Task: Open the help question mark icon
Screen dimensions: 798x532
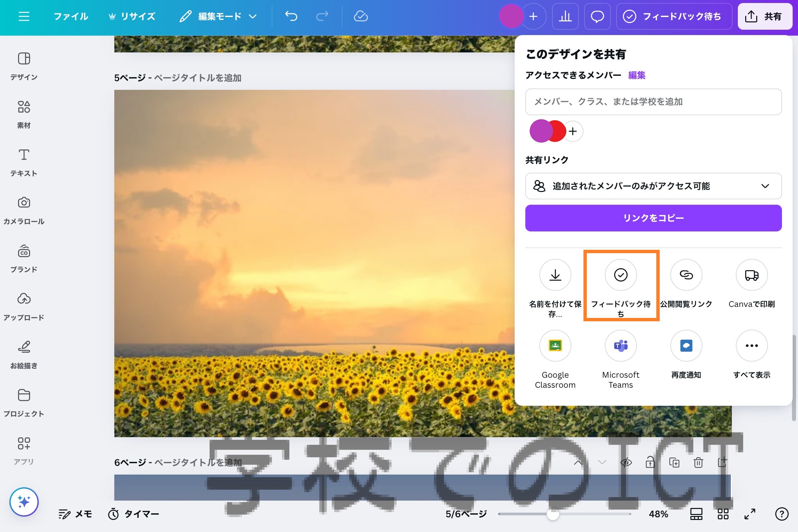Action: pos(781,514)
